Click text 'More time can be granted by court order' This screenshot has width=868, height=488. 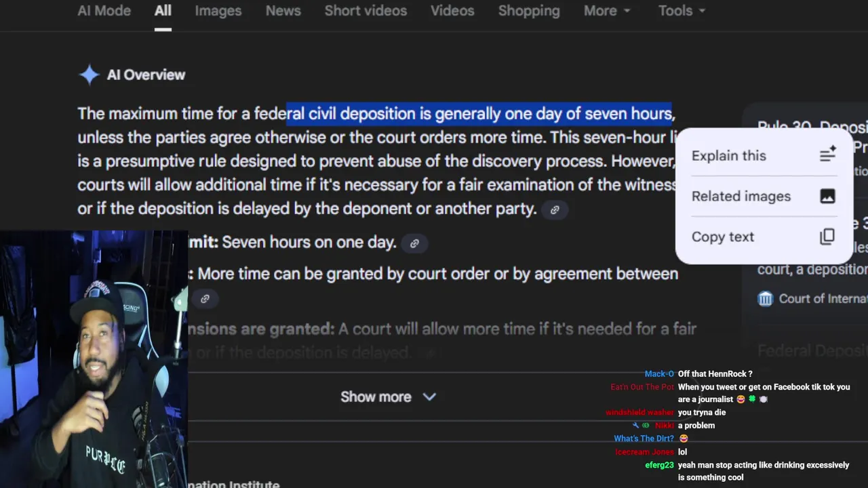pos(344,274)
